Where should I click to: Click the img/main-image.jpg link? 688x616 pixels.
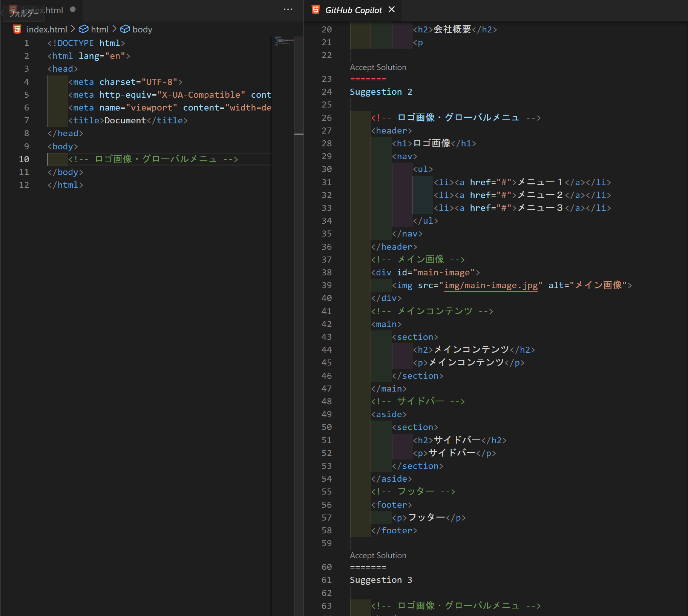490,285
